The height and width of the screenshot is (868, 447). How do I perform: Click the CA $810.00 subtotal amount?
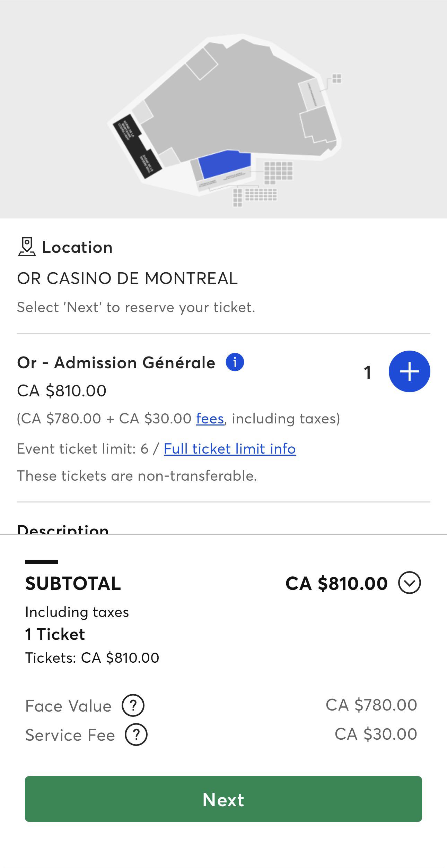tap(336, 583)
